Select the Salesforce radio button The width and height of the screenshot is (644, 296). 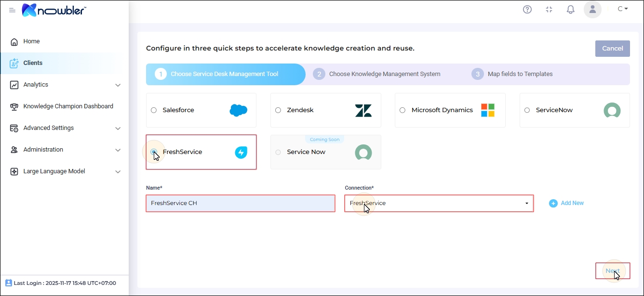(154, 110)
